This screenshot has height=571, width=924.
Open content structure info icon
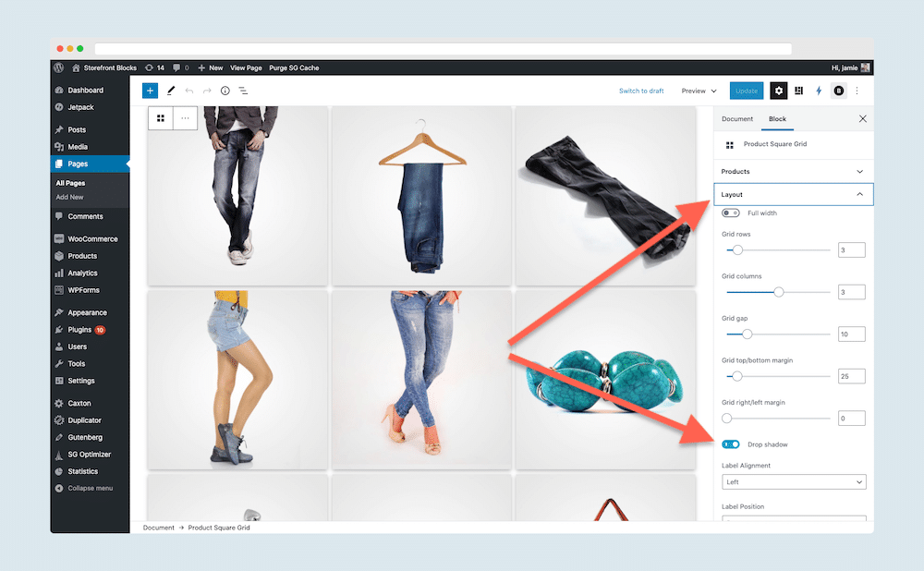click(225, 91)
